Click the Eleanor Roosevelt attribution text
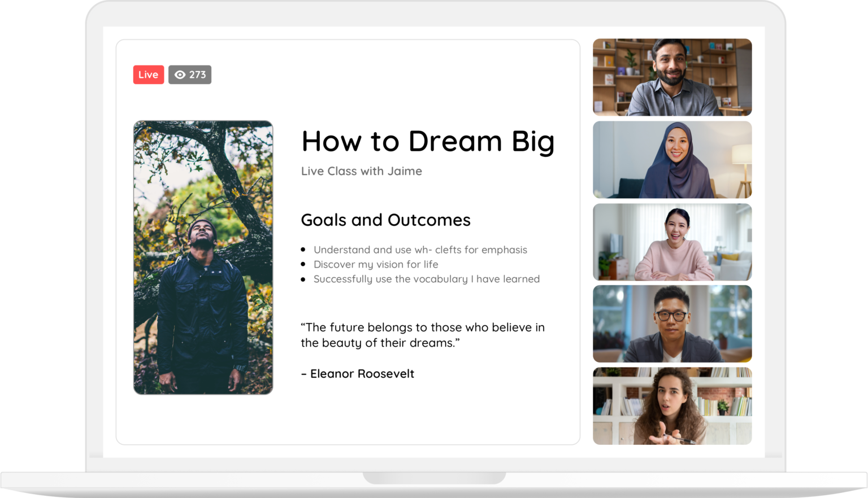The image size is (868, 498). [358, 373]
